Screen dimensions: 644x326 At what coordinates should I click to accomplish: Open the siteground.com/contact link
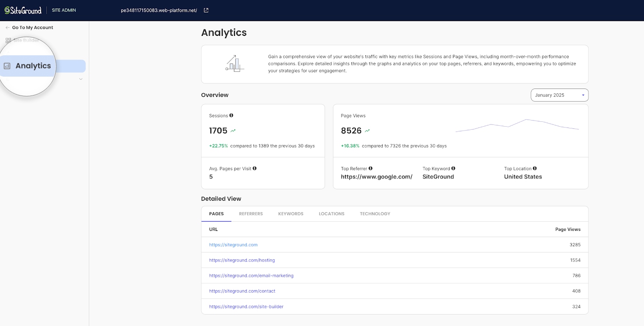[242, 291]
